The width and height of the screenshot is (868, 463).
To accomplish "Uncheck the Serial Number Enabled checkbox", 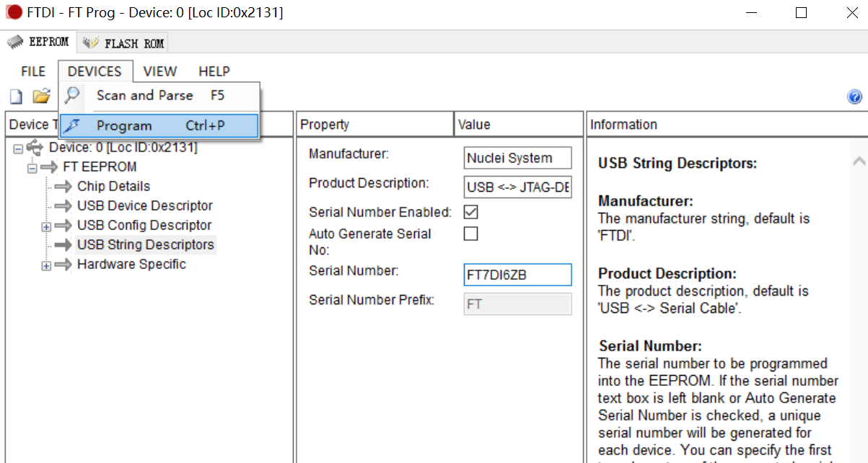I will click(470, 212).
